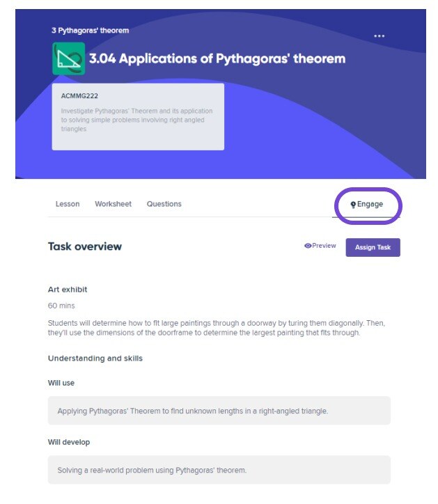Click the lightbulb icon beside Engage

tap(353, 205)
